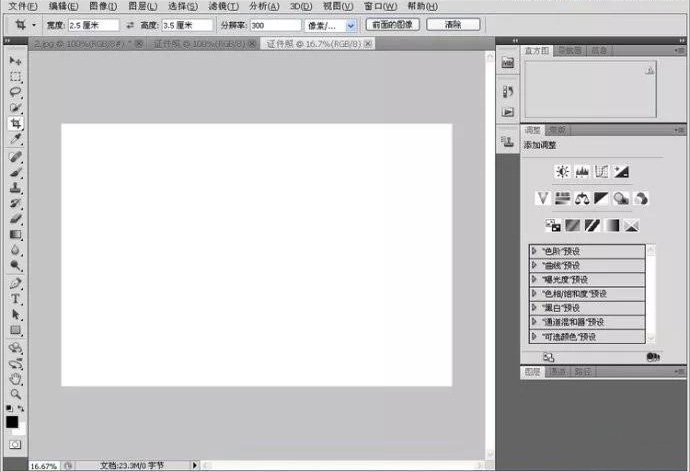690x472 pixels.
Task: Open the 图像(I) menu
Action: (x=103, y=6)
